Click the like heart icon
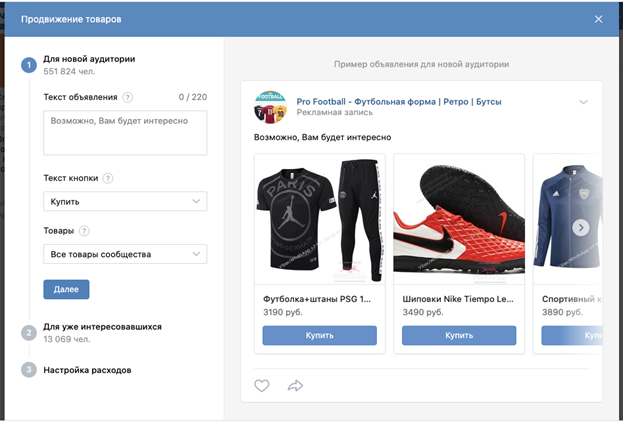This screenshot has height=425, width=623. point(262,385)
